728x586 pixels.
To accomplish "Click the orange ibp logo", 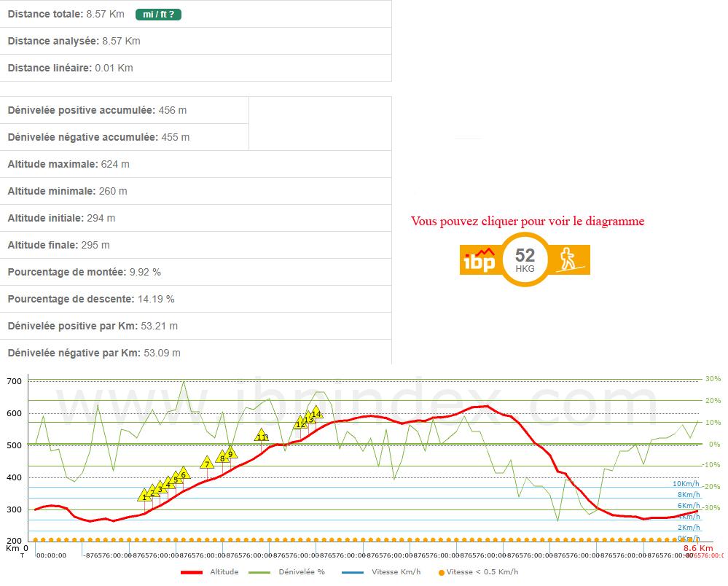I will [x=480, y=260].
